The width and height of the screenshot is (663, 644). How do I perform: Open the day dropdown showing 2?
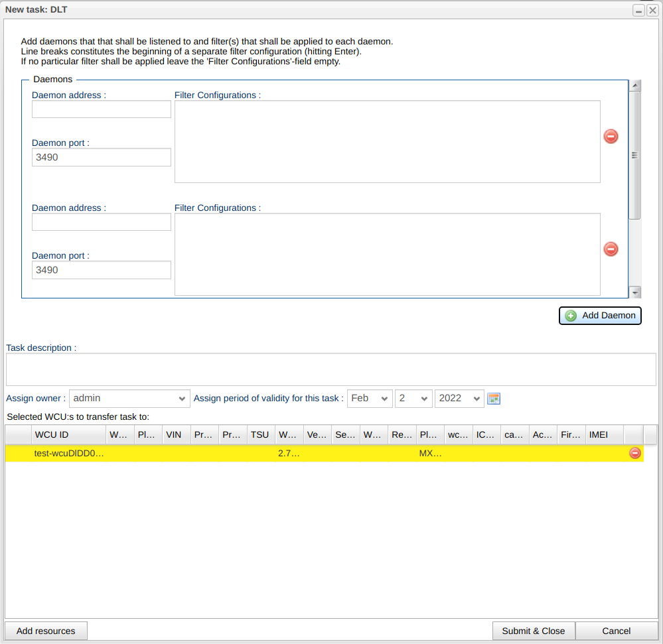[x=413, y=398]
